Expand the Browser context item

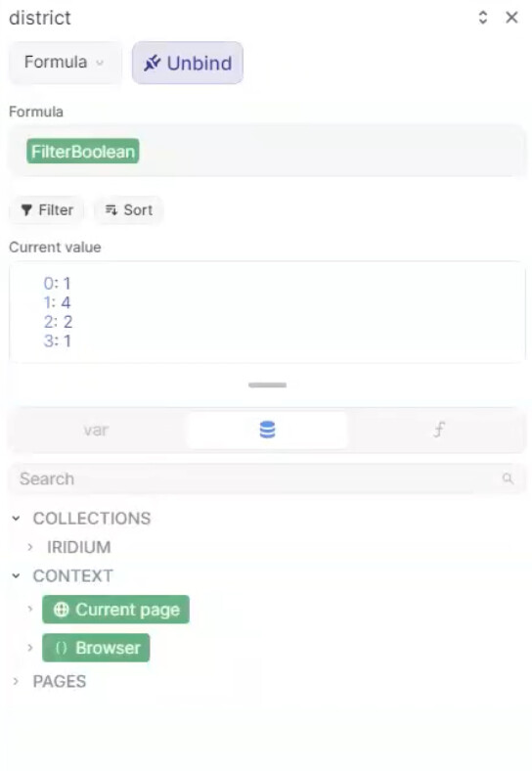click(x=30, y=648)
